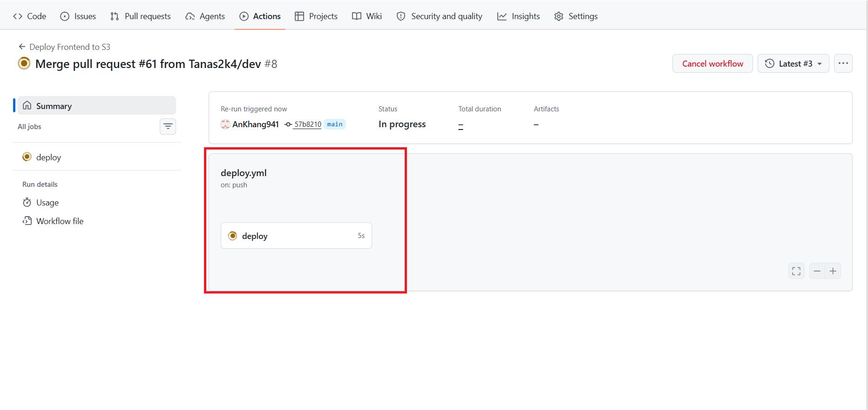The width and height of the screenshot is (868, 410).
Task: Open the Agents tab
Action: pyautogui.click(x=205, y=16)
